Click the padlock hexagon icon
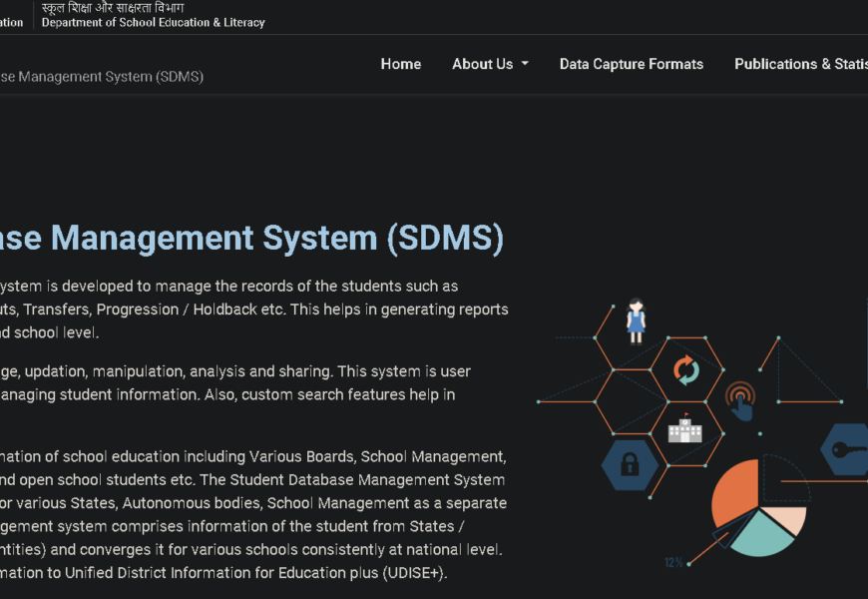868x599 pixels. click(630, 464)
